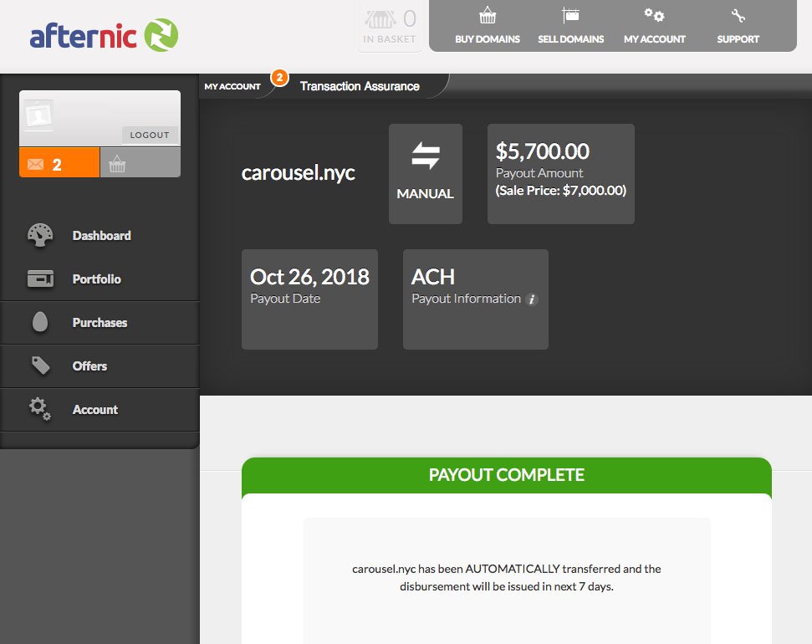Click the My Account gears icon
This screenshot has width=812, height=644.
654,15
